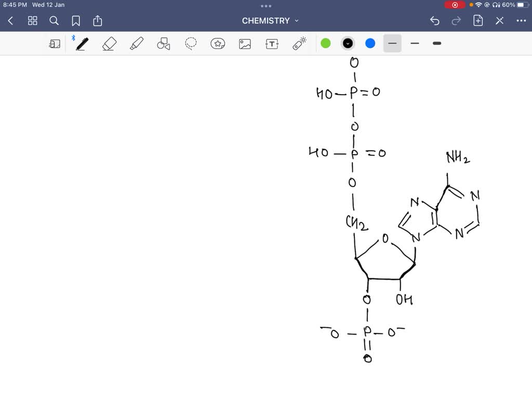Image resolution: width=532 pixels, height=399 pixels.
Task: Open Search within the notebook
Action: click(x=54, y=21)
